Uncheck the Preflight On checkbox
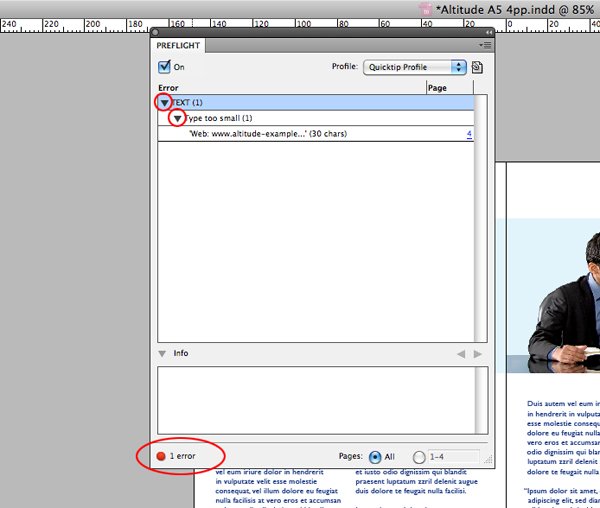 pos(164,67)
